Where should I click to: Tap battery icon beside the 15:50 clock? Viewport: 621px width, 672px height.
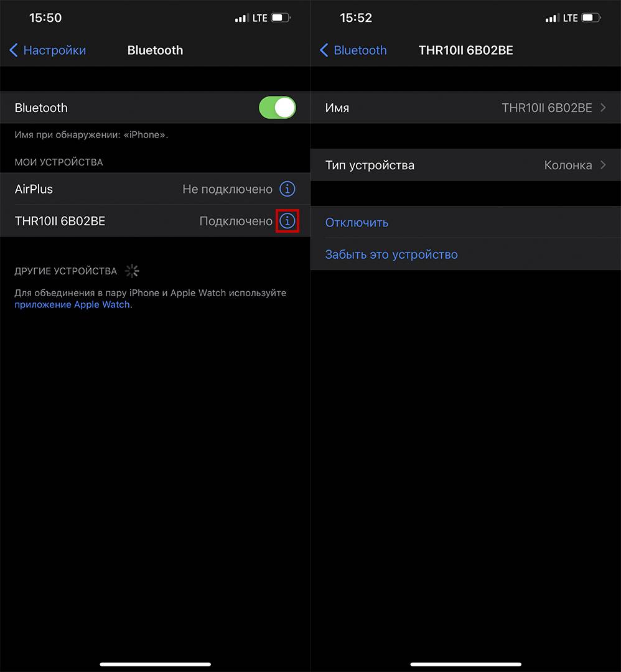[281, 18]
